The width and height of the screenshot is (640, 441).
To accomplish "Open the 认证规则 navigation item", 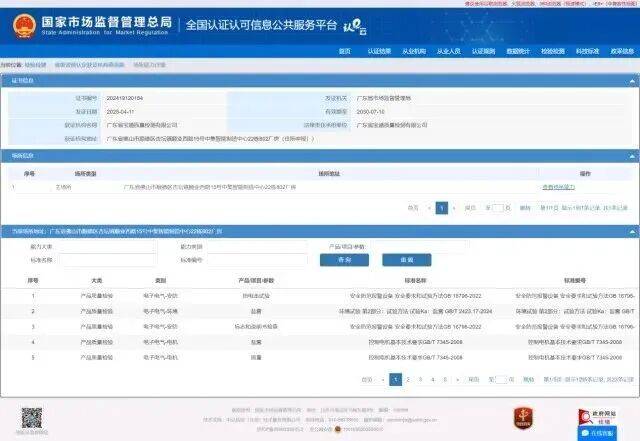I will [x=483, y=51].
